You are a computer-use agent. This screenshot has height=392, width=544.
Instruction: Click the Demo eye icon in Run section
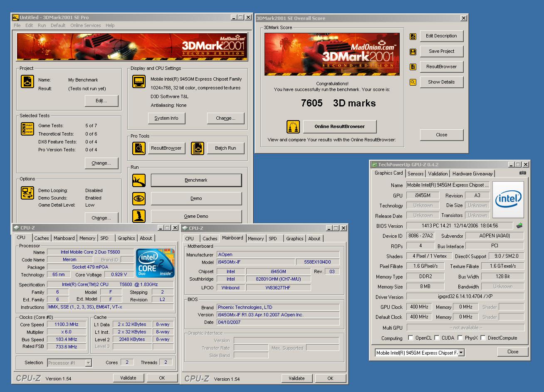[139, 199]
